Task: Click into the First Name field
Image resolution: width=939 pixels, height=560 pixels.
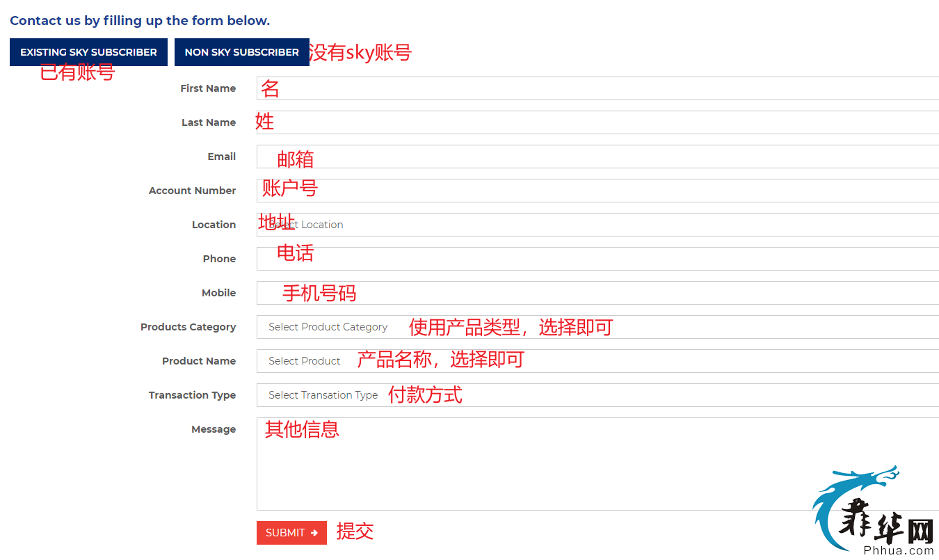Action: point(597,88)
